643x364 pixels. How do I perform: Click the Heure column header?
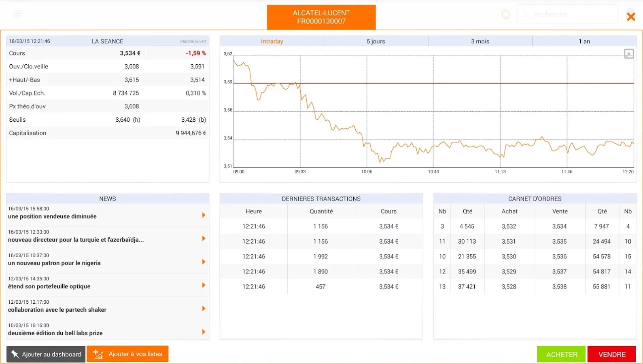click(x=254, y=211)
